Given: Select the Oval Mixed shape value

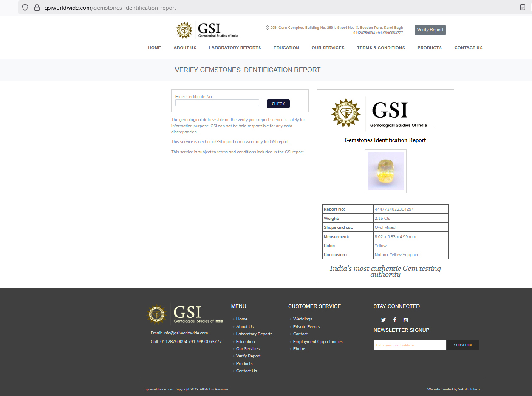Looking at the screenshot, I should tap(385, 227).
